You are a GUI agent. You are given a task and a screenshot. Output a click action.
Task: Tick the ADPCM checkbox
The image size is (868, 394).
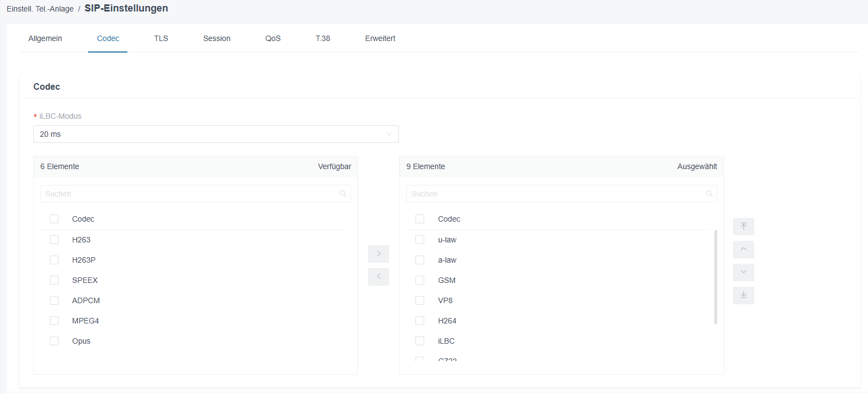pos(54,300)
